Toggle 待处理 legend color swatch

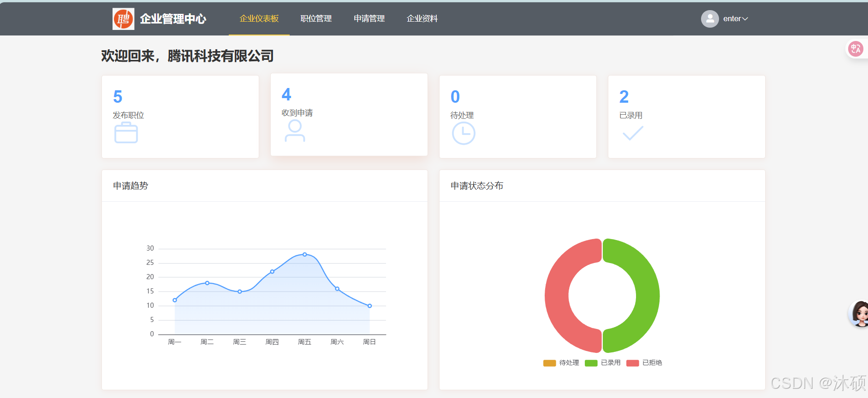tap(549, 363)
